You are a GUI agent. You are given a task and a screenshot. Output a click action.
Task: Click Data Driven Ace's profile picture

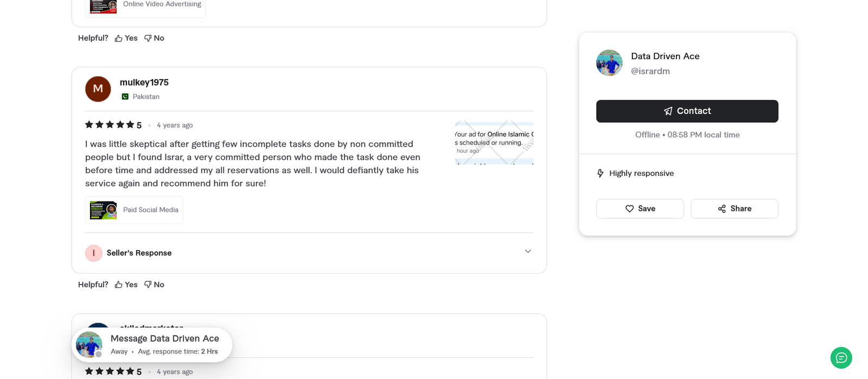[609, 62]
